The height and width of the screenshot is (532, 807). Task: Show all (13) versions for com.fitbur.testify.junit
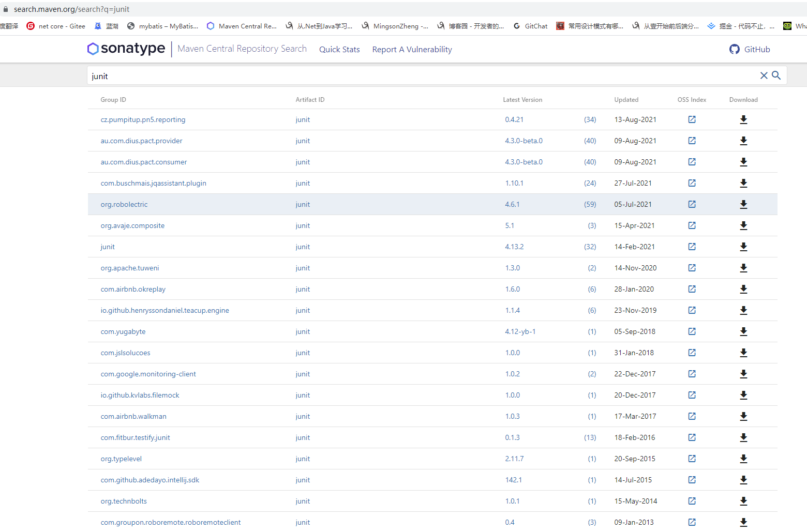pos(590,437)
